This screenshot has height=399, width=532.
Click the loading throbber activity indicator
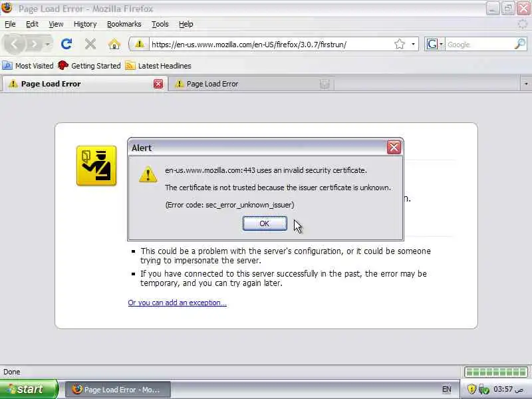523,24
